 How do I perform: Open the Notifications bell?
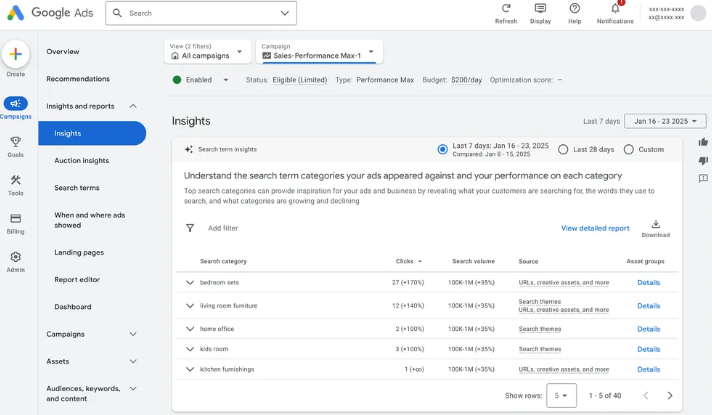(x=615, y=8)
